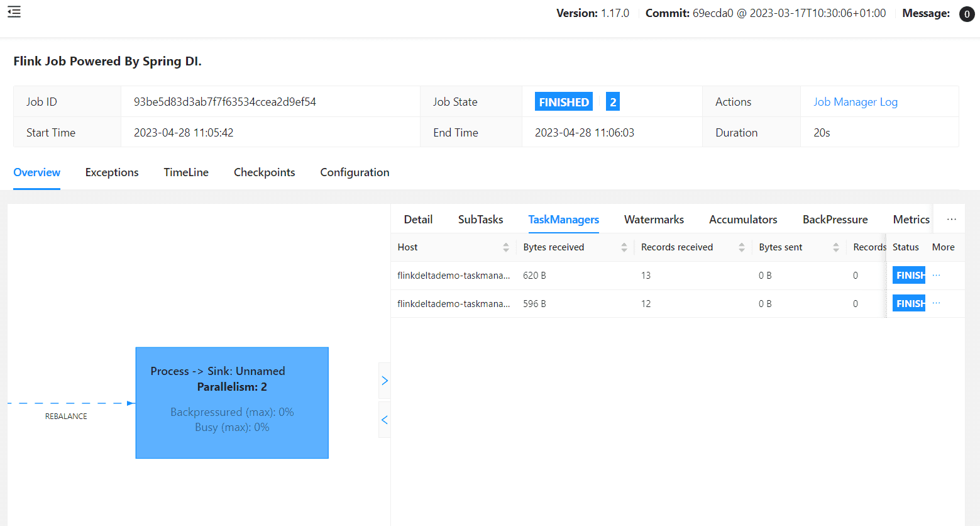Show the BackPressure sub-tab
This screenshot has width=980, height=526.
click(835, 220)
